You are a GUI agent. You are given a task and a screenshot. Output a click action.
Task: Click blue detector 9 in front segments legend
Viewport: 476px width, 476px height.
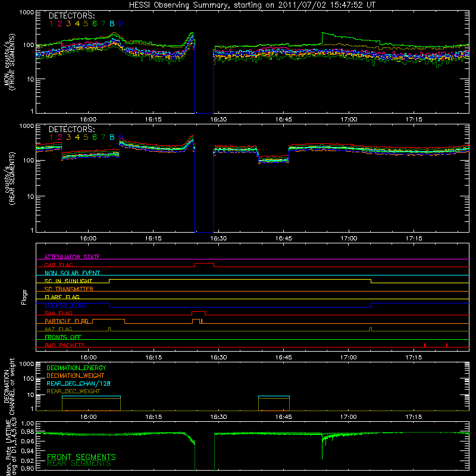click(121, 24)
